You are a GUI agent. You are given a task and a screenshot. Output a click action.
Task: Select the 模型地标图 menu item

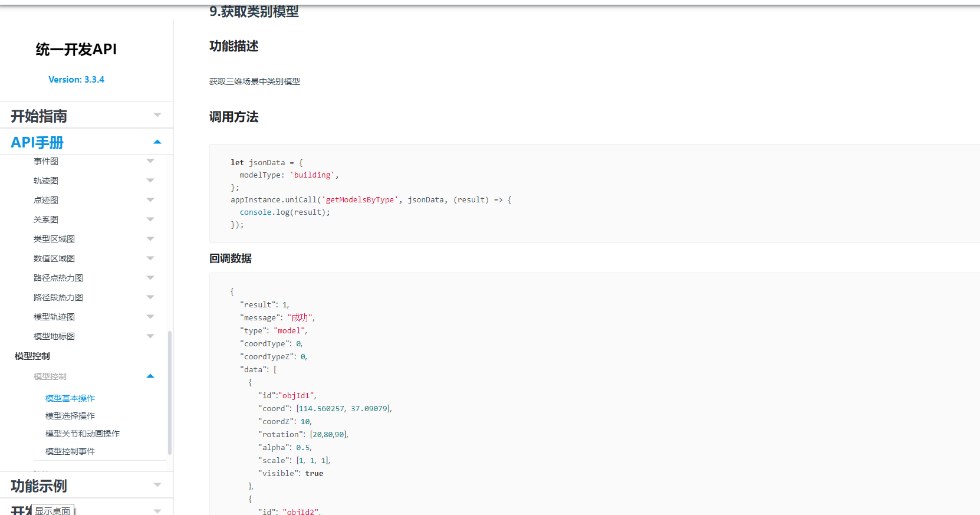coord(54,336)
